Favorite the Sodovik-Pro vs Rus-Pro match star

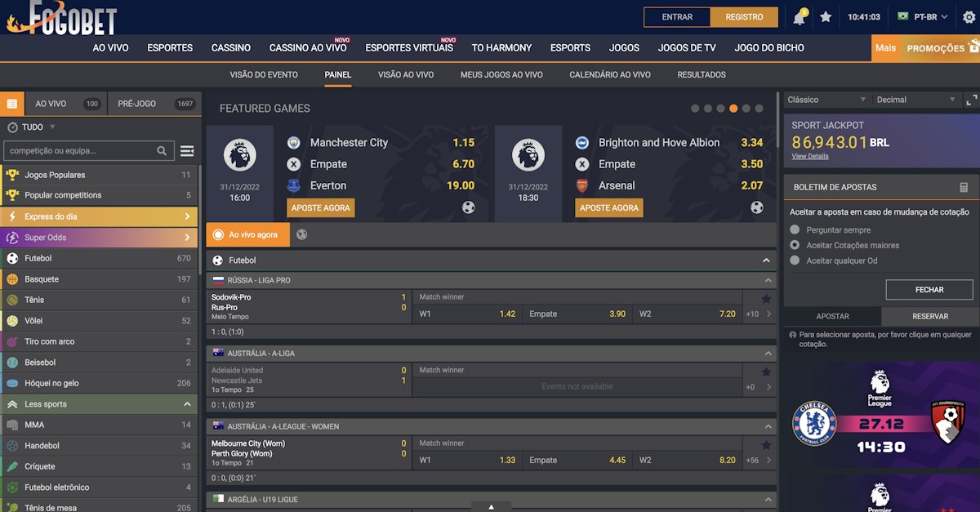766,299
